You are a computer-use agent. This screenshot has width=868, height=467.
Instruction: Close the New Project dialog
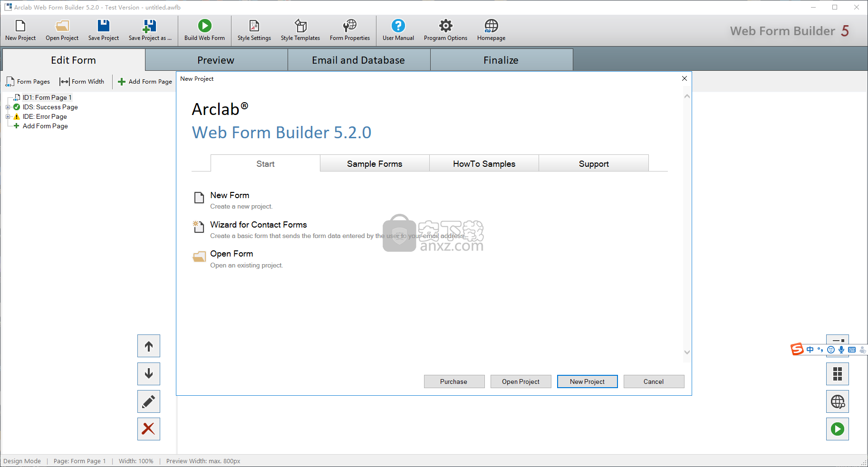pyautogui.click(x=685, y=78)
